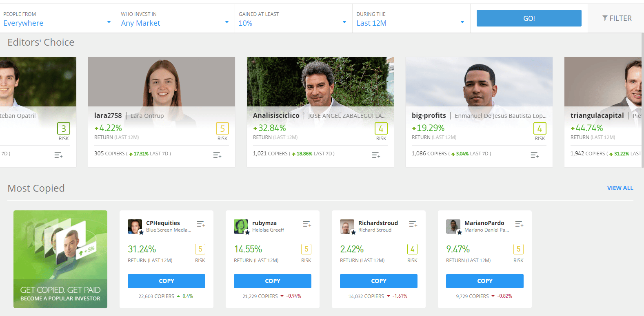Add lara2758 to watchlist icon
The height and width of the screenshot is (316, 644).
(217, 155)
